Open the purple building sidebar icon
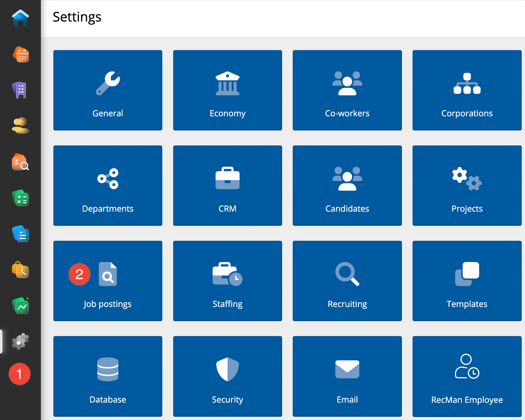Screen dimensions: 525x420 tap(20, 90)
